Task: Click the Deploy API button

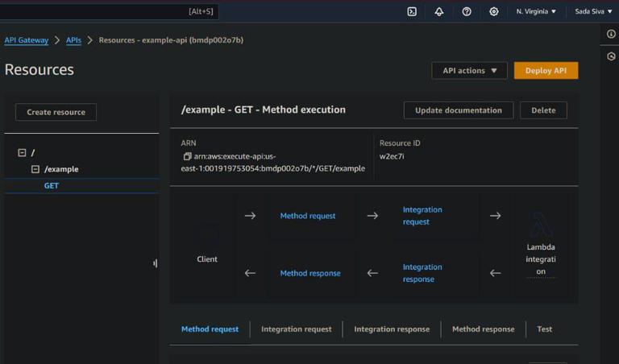Action: [546, 71]
